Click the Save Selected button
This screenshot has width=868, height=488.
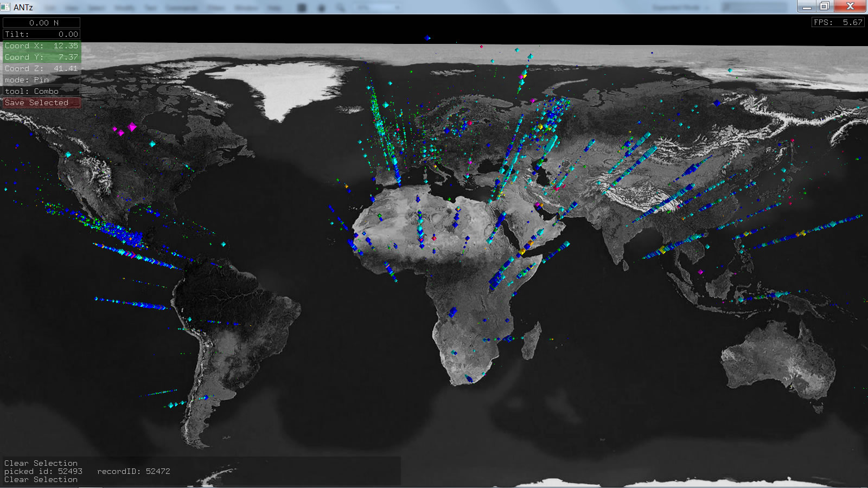41,102
